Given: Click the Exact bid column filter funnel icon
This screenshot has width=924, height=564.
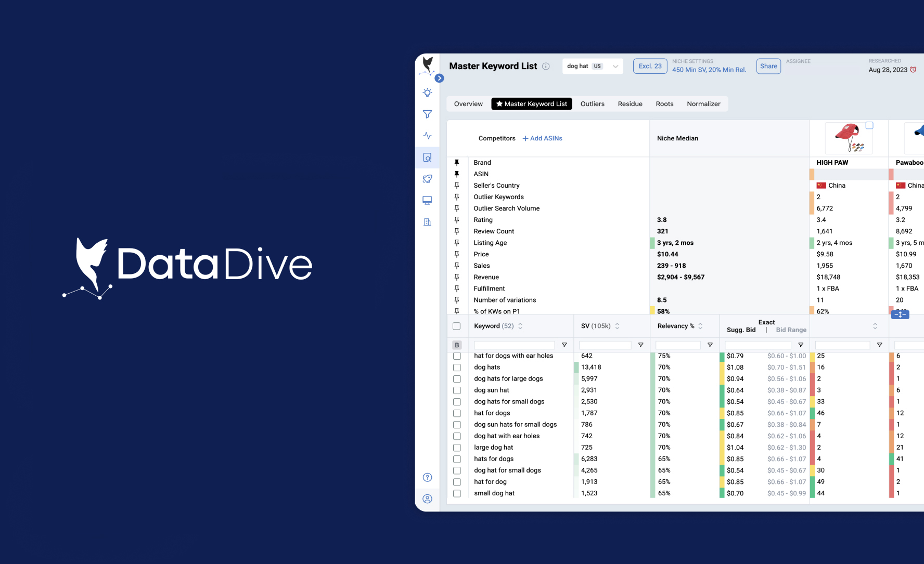Looking at the screenshot, I should pos(801,345).
